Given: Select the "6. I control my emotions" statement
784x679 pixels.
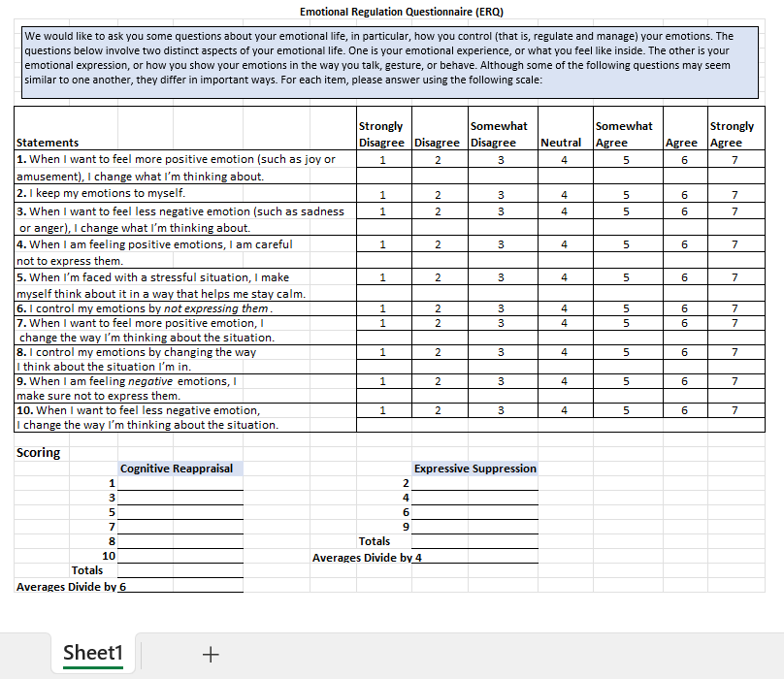Looking at the screenshot, I should click(x=146, y=308).
